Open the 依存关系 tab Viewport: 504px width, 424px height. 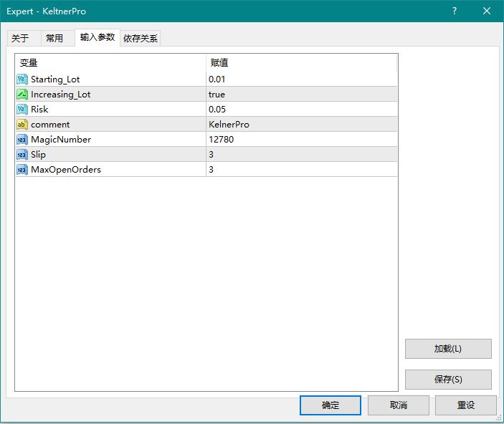tap(141, 39)
